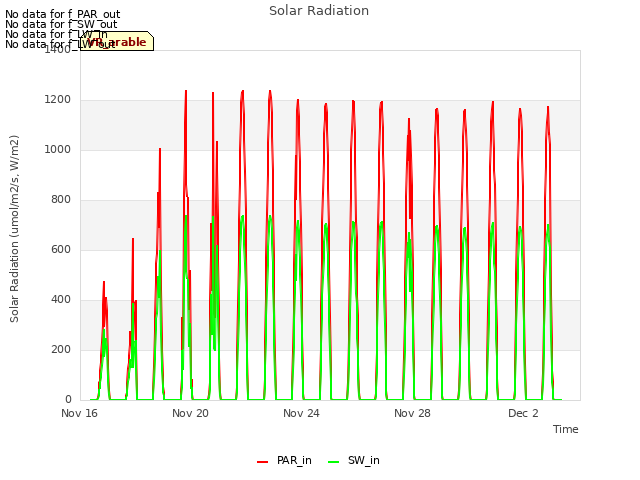Toggle the PAR_in legend entry
This screenshot has width=640, height=480.
coord(284,460)
